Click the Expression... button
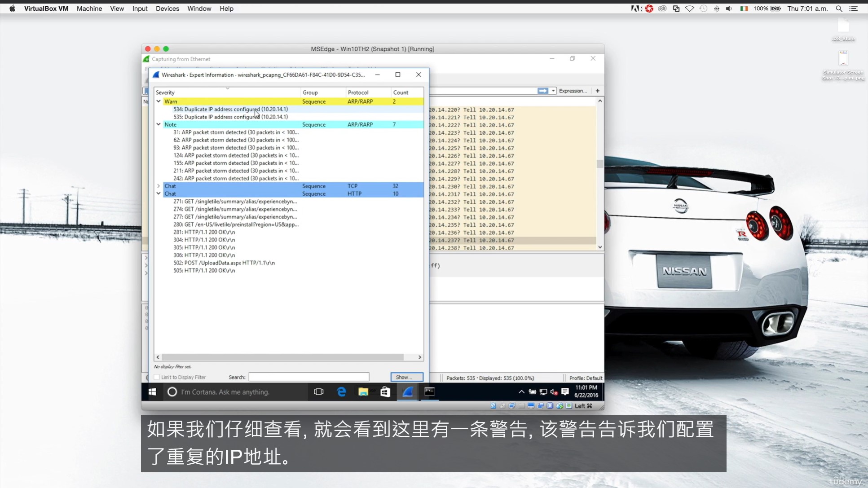Image resolution: width=868 pixels, height=488 pixels. click(x=573, y=91)
